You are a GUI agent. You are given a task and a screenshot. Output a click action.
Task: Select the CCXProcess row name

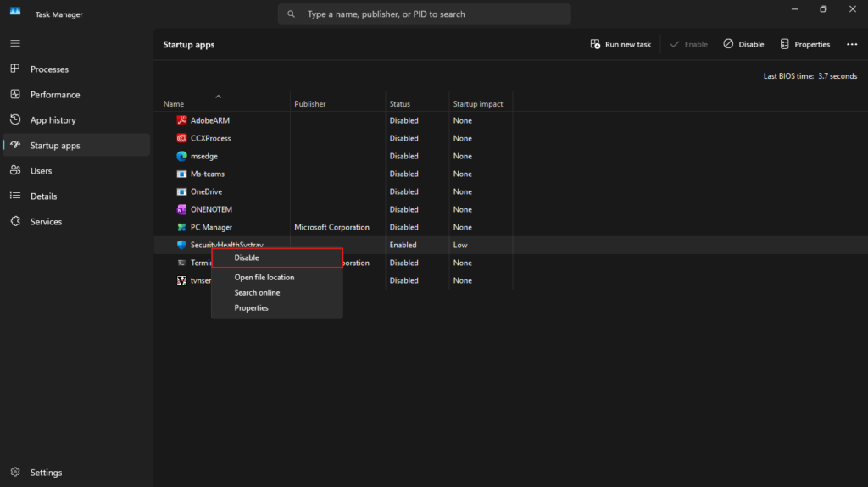click(x=210, y=138)
